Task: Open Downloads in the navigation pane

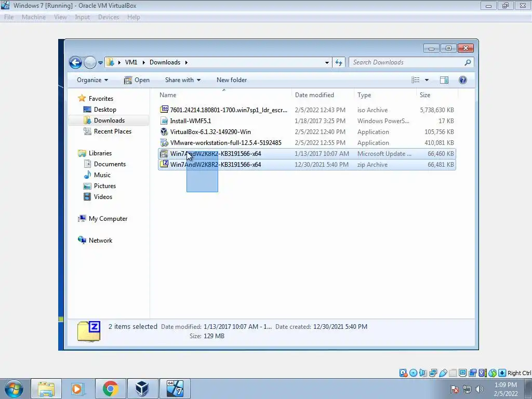Action: click(109, 121)
